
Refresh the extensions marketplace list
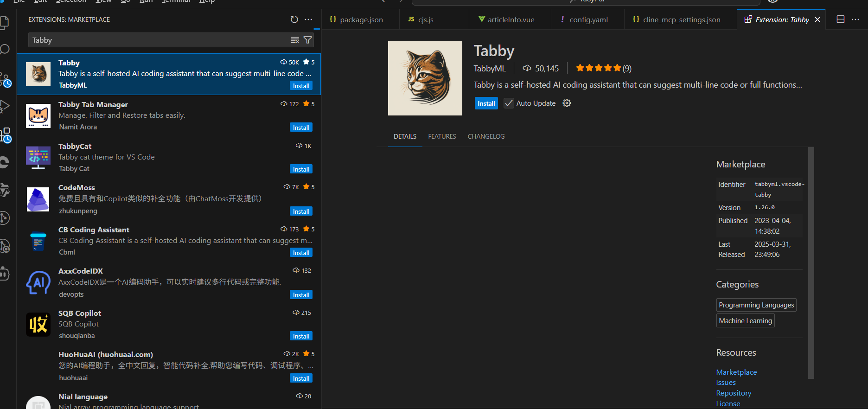pyautogui.click(x=294, y=19)
